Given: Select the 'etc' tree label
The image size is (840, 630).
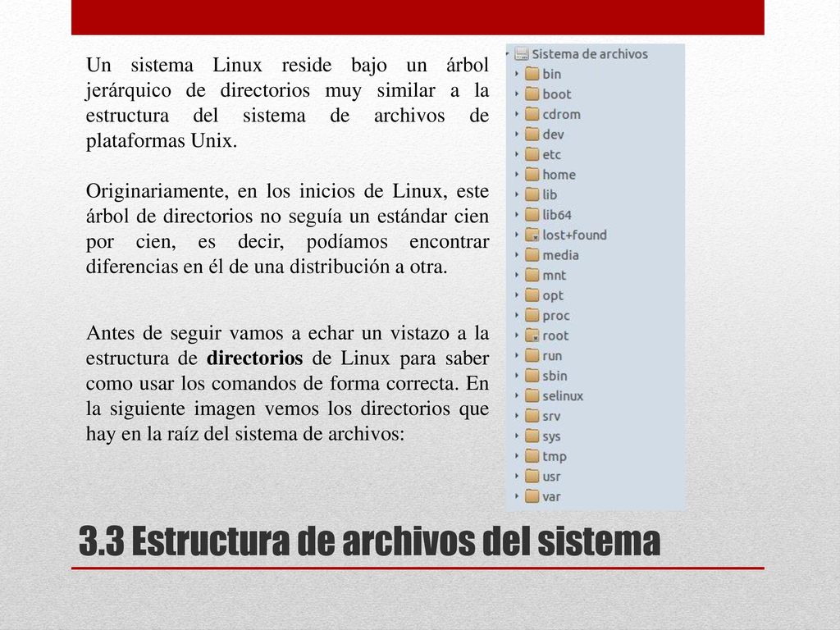Looking at the screenshot, I should (x=552, y=155).
